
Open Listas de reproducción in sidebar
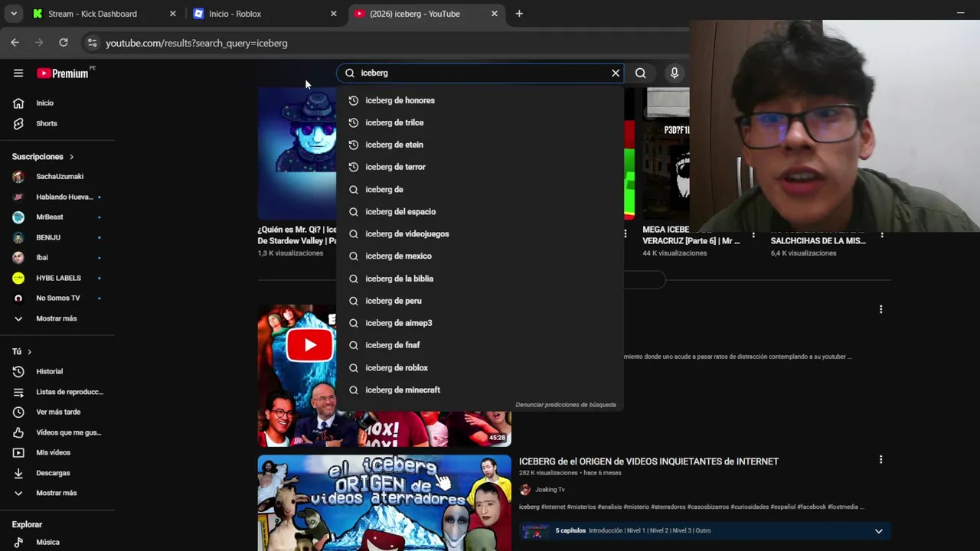57,392
